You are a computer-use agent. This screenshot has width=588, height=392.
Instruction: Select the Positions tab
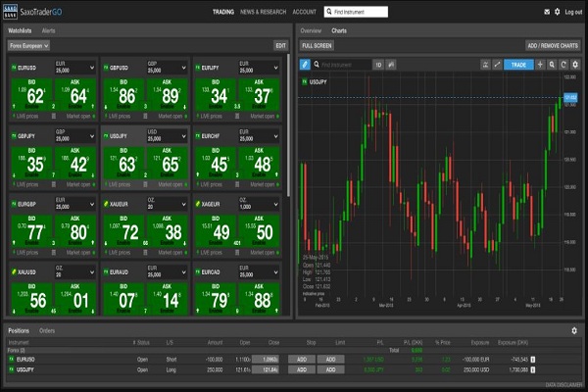coord(19,331)
